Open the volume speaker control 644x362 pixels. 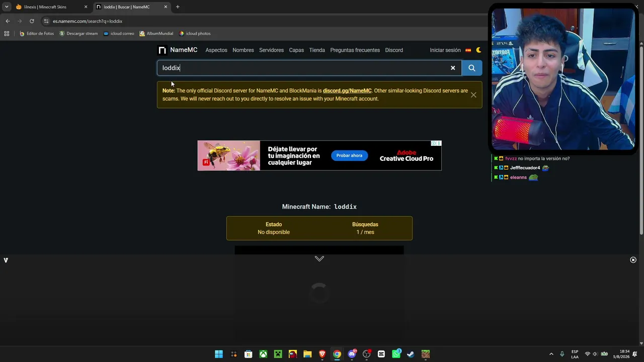coord(595,354)
